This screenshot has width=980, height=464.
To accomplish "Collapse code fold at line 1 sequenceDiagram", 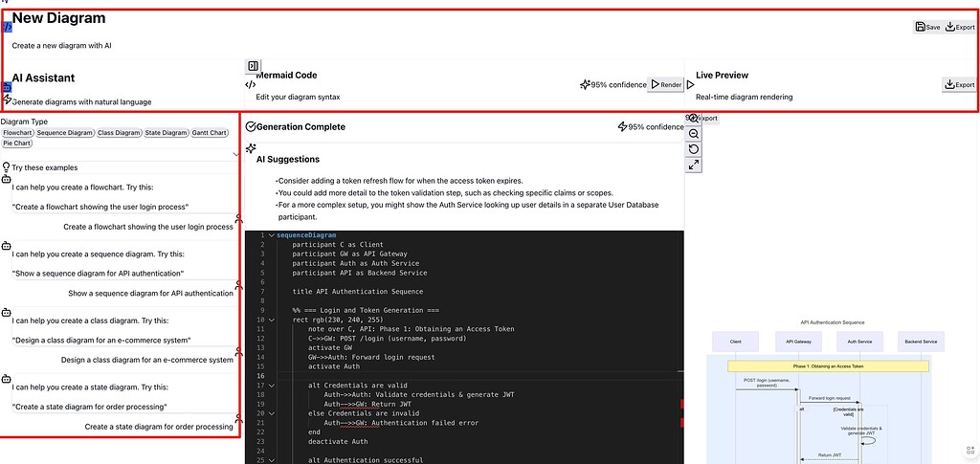I will pos(271,235).
